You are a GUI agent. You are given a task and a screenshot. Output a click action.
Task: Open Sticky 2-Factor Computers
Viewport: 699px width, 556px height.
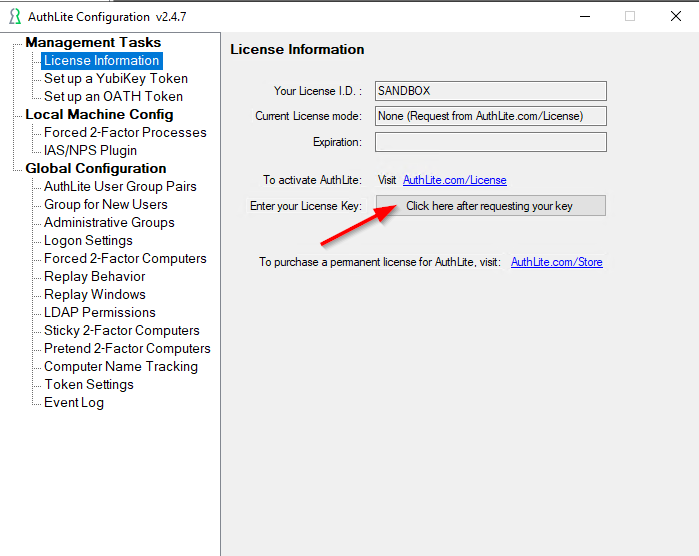pyautogui.click(x=122, y=330)
